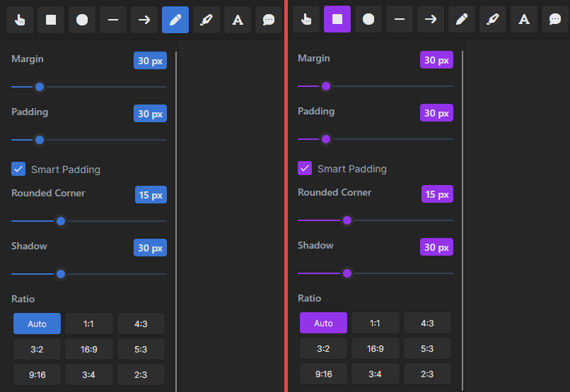Click the blue Rounded Corner slider handle
Screen dimensions: 570x392
click(x=61, y=221)
